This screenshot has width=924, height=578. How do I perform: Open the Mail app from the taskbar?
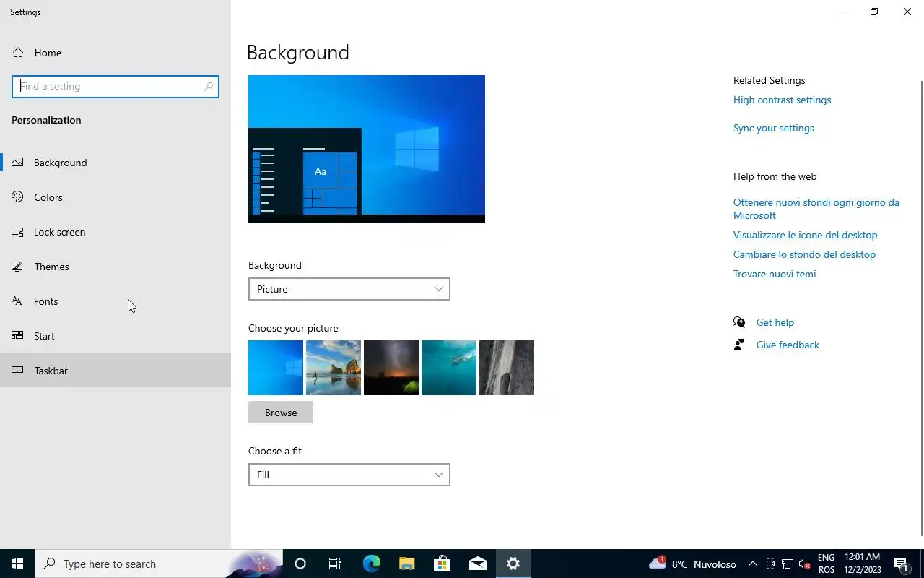tap(477, 564)
